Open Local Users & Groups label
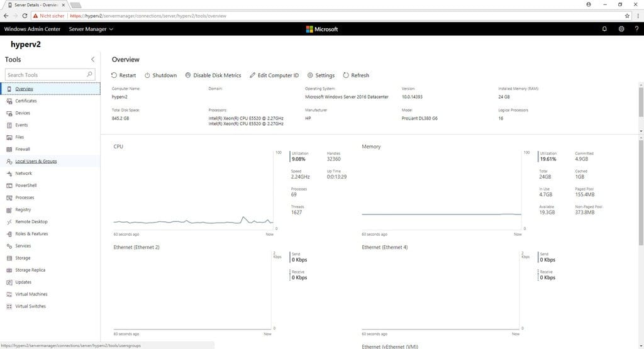 click(36, 162)
